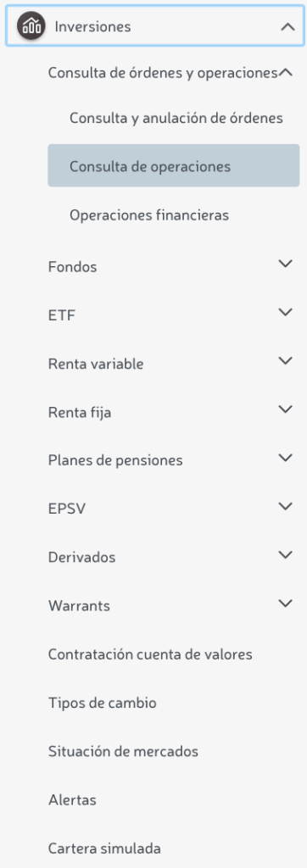Open Contratación cuenta de valores

click(150, 654)
